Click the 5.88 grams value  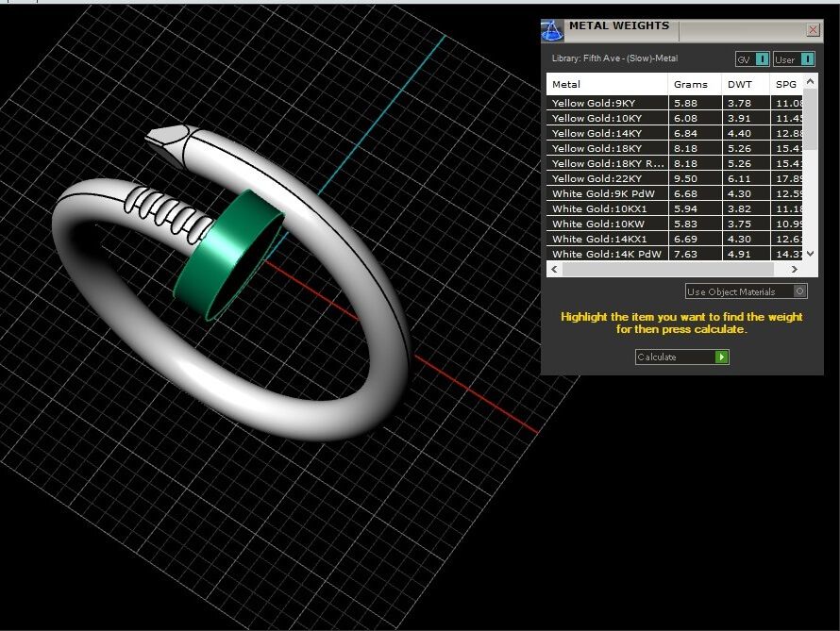pyautogui.click(x=686, y=104)
